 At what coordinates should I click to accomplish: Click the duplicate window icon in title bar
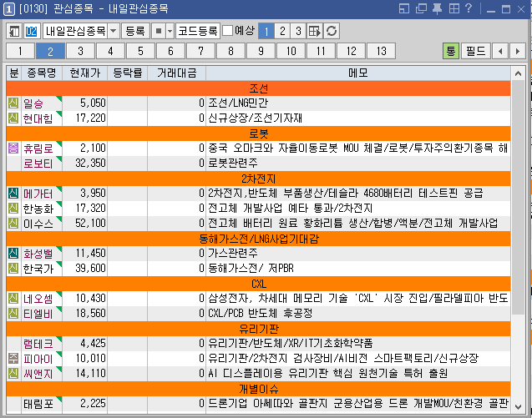(x=421, y=8)
